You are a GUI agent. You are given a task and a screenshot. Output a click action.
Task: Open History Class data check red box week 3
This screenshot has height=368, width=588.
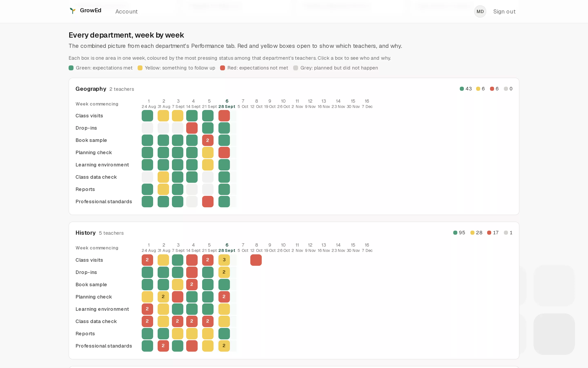pos(178,321)
